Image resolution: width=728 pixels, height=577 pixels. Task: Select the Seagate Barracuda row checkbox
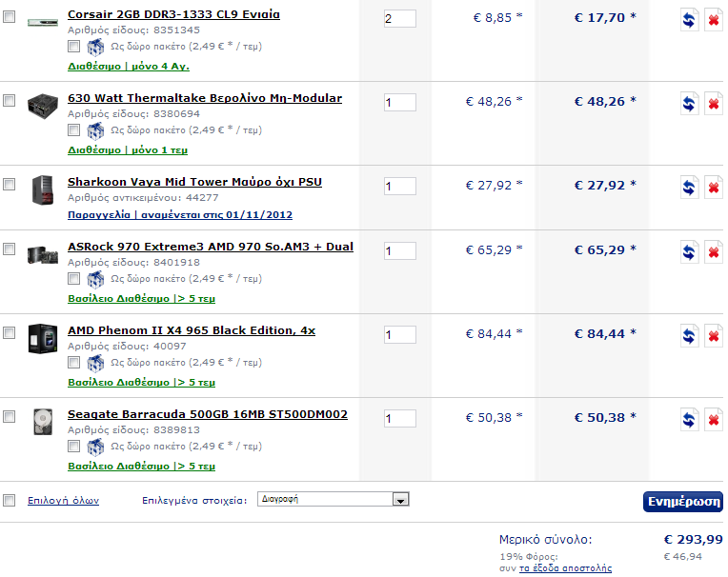pos(9,416)
